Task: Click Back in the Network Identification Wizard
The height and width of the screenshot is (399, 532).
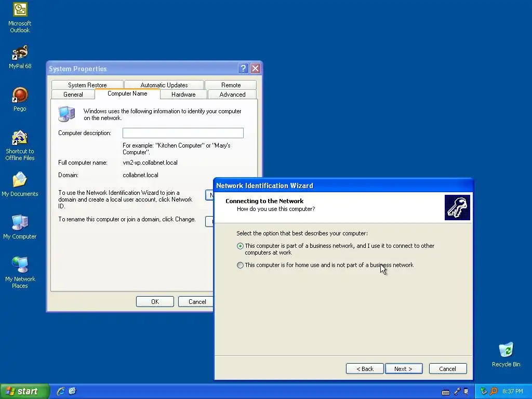Action: coord(365,369)
